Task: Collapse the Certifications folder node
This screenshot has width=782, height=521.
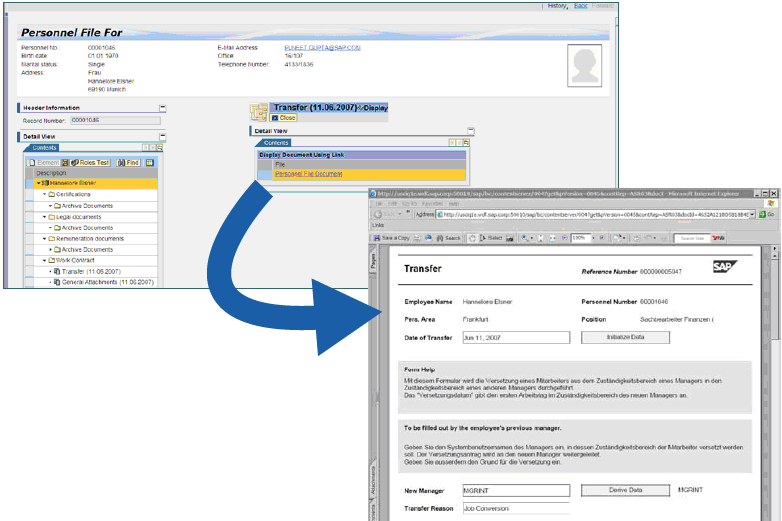Action: 45,194
